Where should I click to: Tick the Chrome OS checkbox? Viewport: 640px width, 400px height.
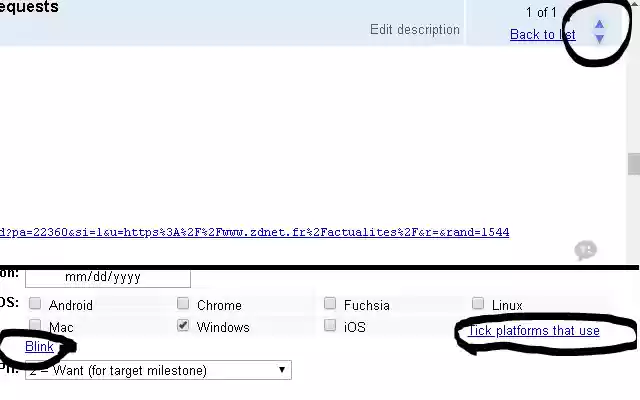click(x=183, y=304)
